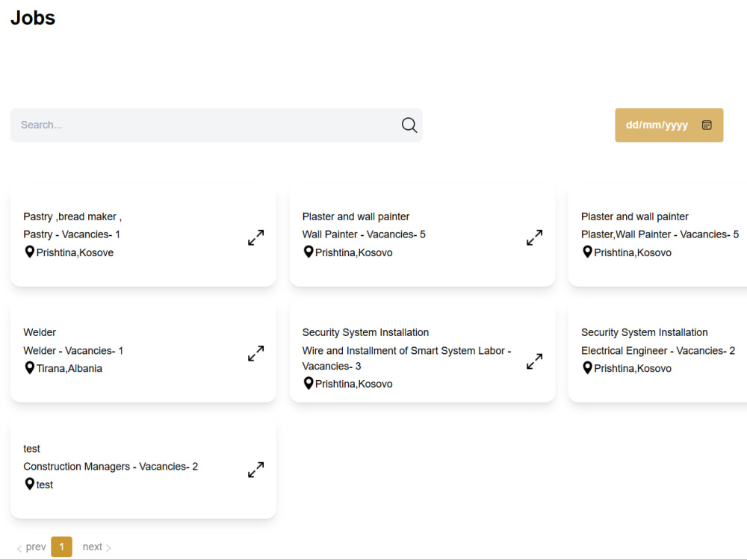Click 'Prishtina,Kosove' location text
Viewport: 747px width, 560px height.
pos(75,252)
